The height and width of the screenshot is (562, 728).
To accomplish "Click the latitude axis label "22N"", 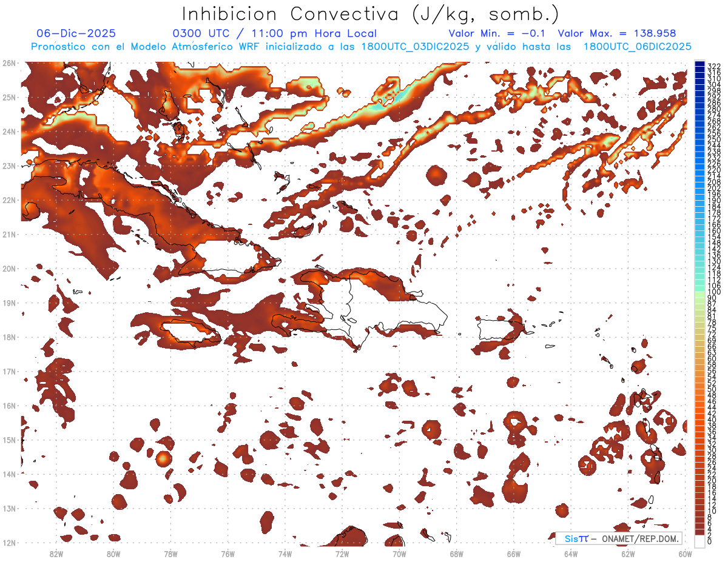I will pyautogui.click(x=8, y=199).
